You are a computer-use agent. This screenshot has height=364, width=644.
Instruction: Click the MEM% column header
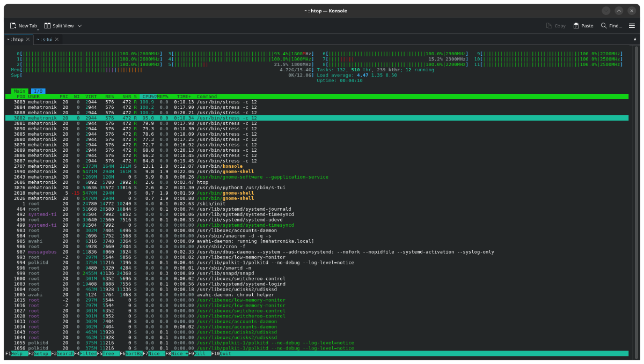(162, 96)
